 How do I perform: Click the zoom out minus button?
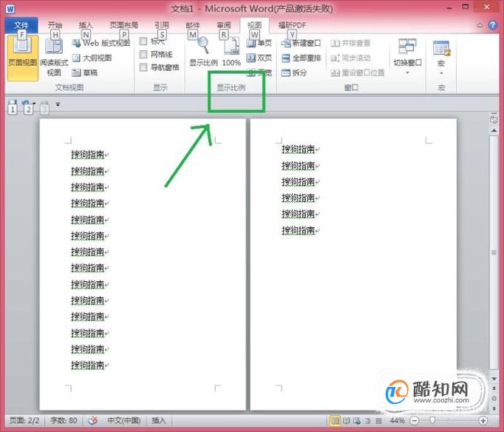[415, 420]
